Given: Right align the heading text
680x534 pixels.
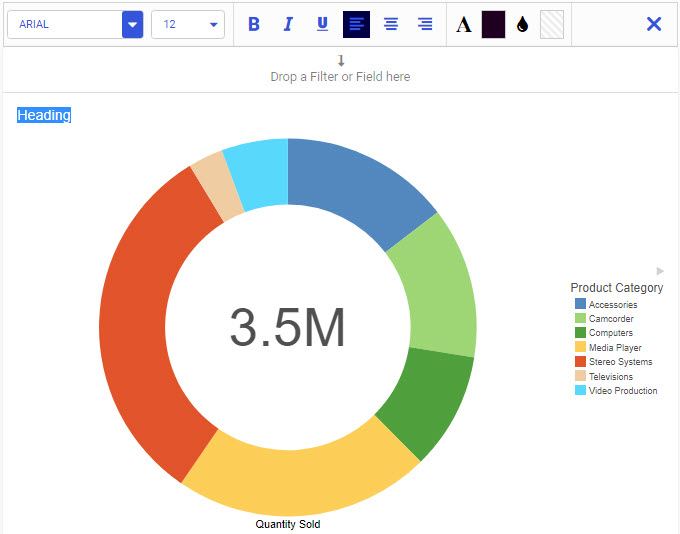Looking at the screenshot, I should pos(425,24).
